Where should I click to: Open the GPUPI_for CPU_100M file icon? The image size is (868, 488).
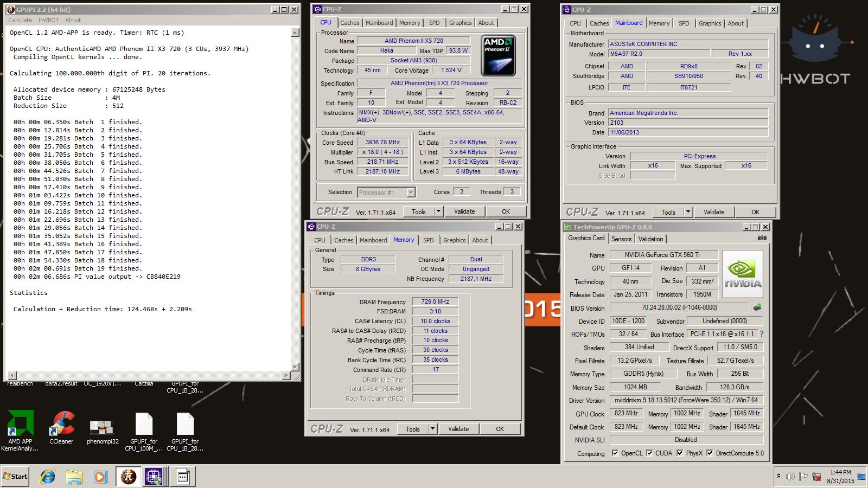[x=144, y=432]
